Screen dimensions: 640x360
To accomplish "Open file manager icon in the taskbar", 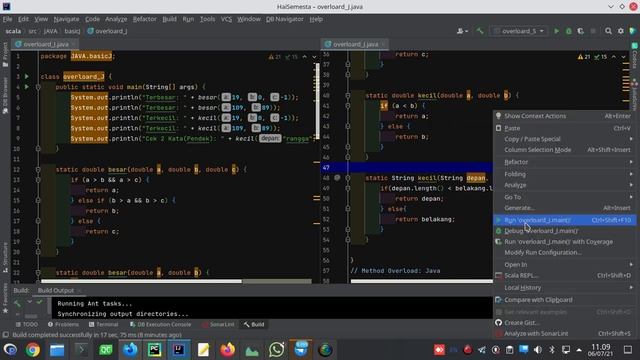I will [x=57, y=350].
